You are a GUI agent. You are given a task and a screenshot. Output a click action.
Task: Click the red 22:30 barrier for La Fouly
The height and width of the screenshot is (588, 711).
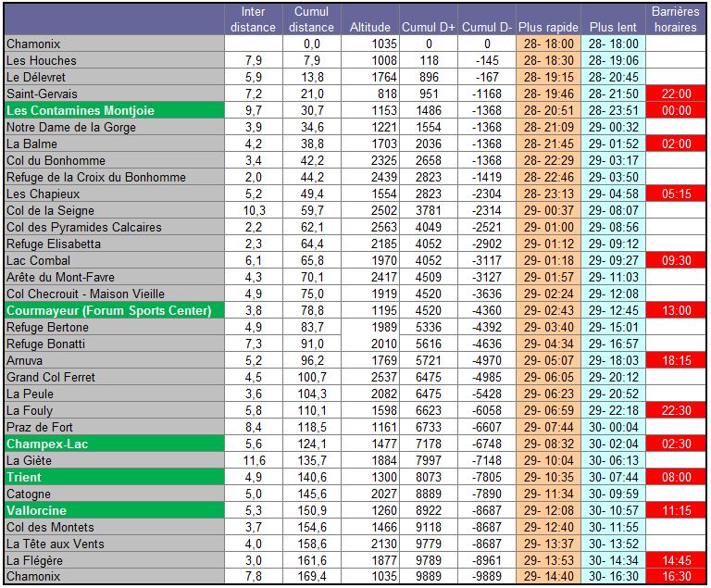tap(676, 411)
